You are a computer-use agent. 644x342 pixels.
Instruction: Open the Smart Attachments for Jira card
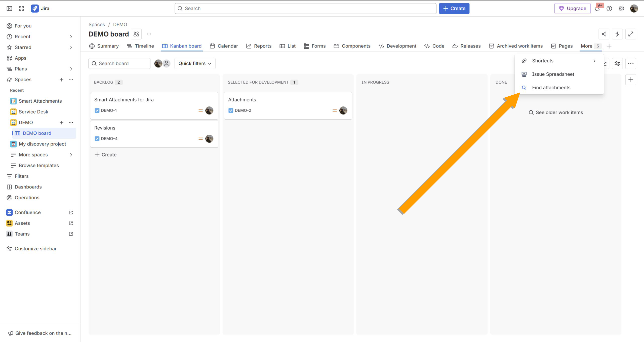124,100
